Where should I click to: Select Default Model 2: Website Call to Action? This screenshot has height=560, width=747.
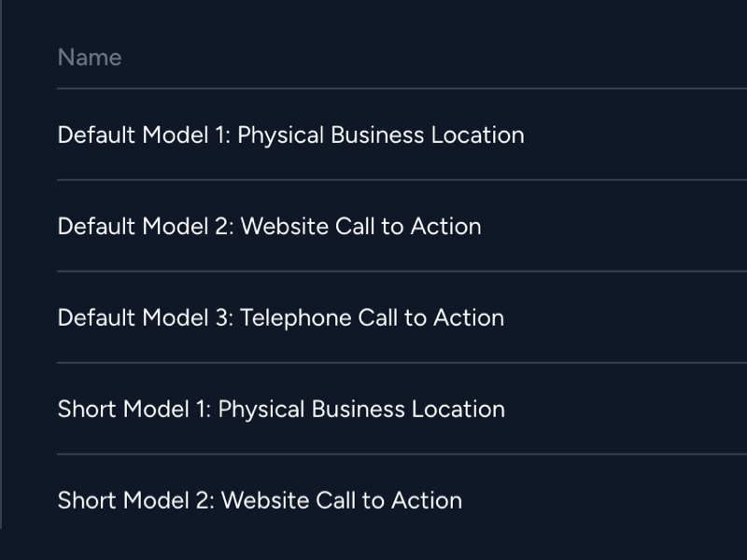click(270, 227)
